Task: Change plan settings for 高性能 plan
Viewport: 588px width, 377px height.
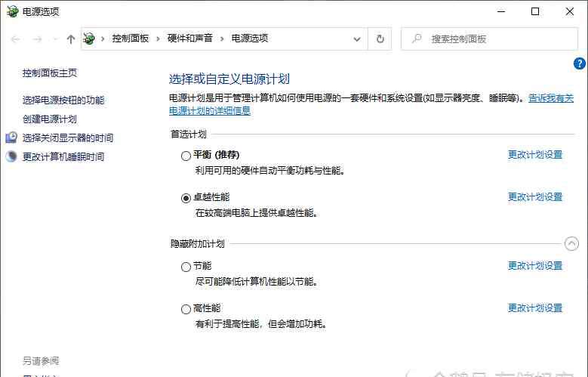Action: tap(535, 308)
